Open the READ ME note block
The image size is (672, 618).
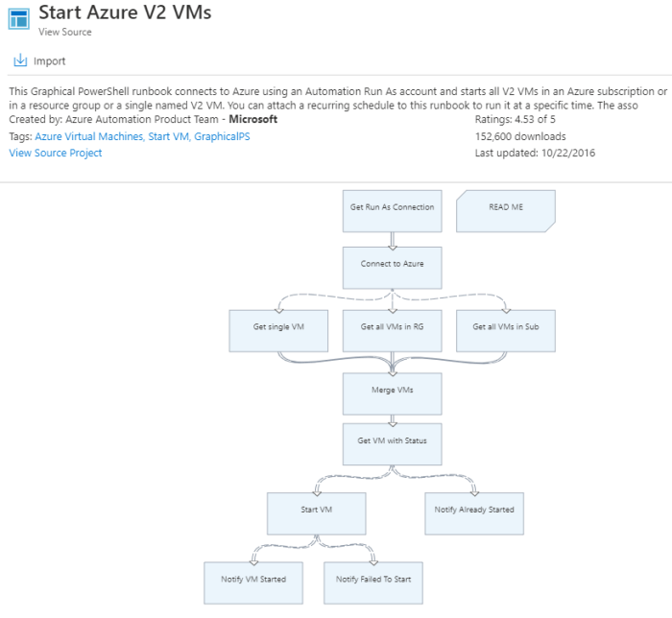506,210
